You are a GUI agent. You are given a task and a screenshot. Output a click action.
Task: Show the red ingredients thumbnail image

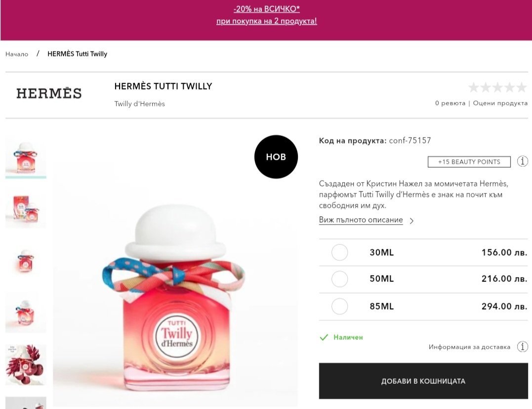[x=26, y=364]
